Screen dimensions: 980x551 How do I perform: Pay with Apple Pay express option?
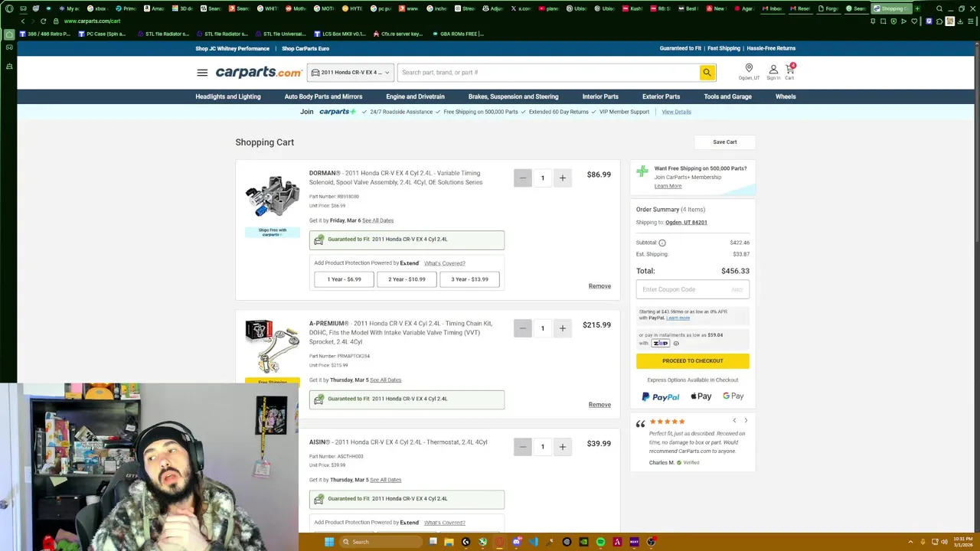click(x=701, y=396)
